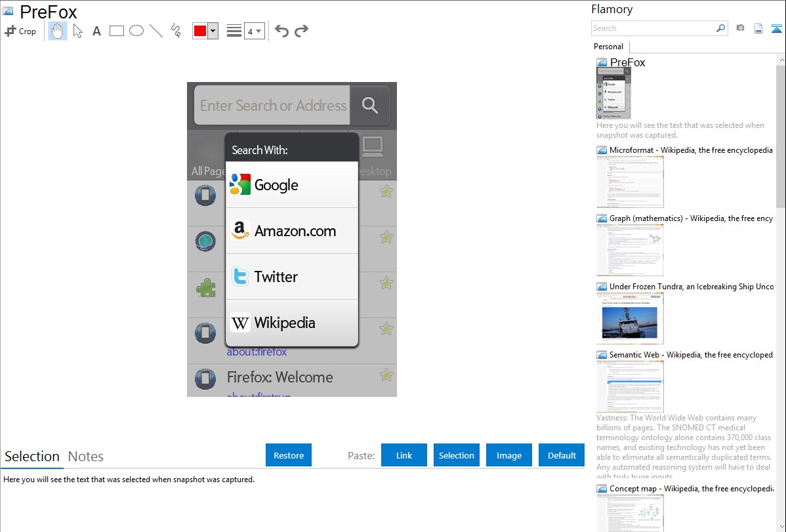Click the camera capture icon
Viewport: 786px width, 532px height.
tap(740, 28)
